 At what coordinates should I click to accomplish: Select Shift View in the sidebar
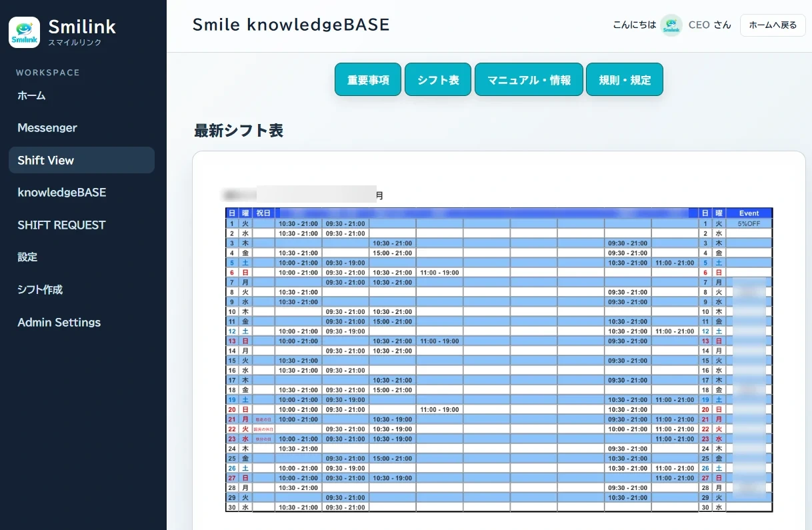pyautogui.click(x=81, y=160)
